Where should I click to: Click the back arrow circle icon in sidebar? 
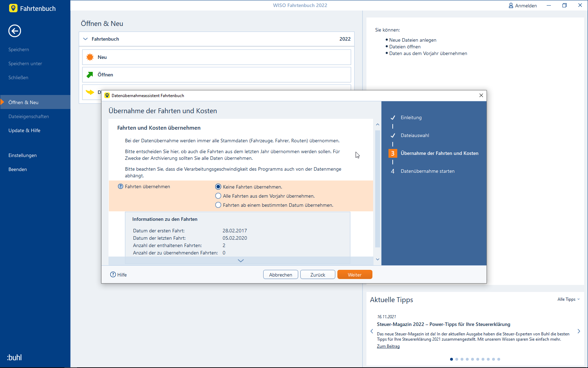(15, 31)
